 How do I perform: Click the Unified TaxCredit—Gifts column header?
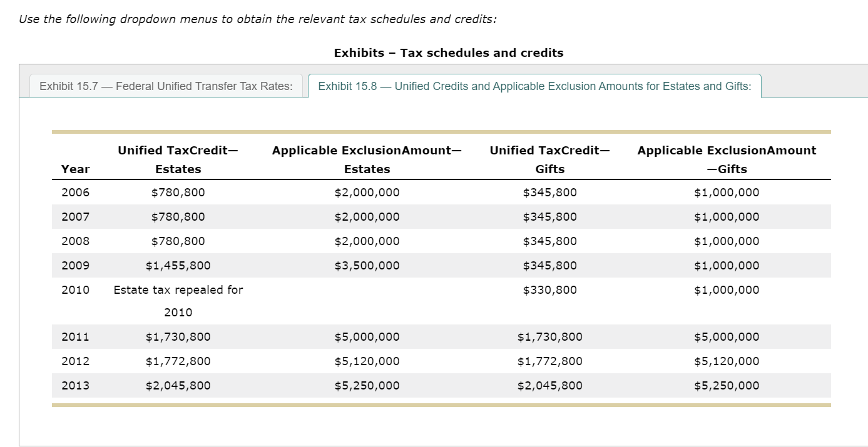coord(549,159)
